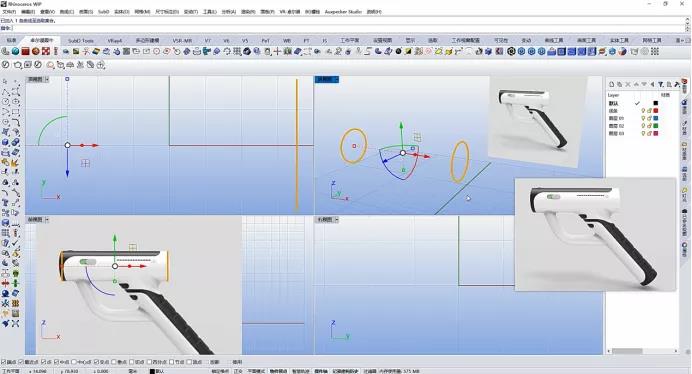
Task: Click the magnifier zoom icon in second toolbar row
Action: (50, 65)
